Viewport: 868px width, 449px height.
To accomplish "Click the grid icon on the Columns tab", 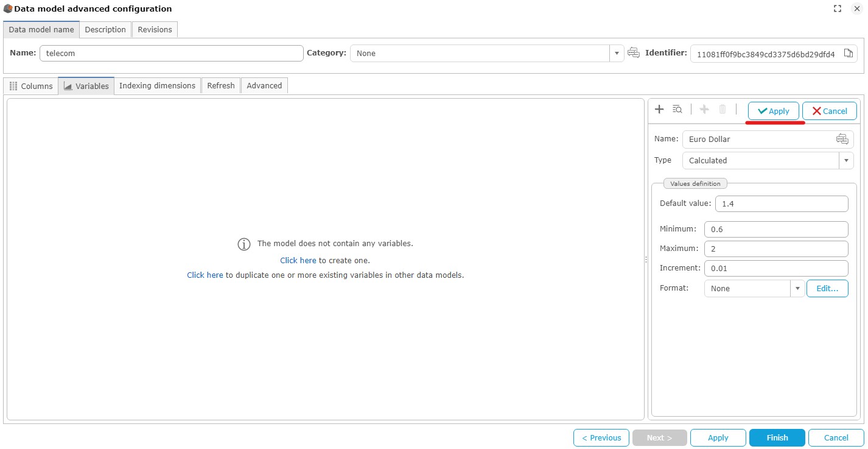I will [x=13, y=87].
